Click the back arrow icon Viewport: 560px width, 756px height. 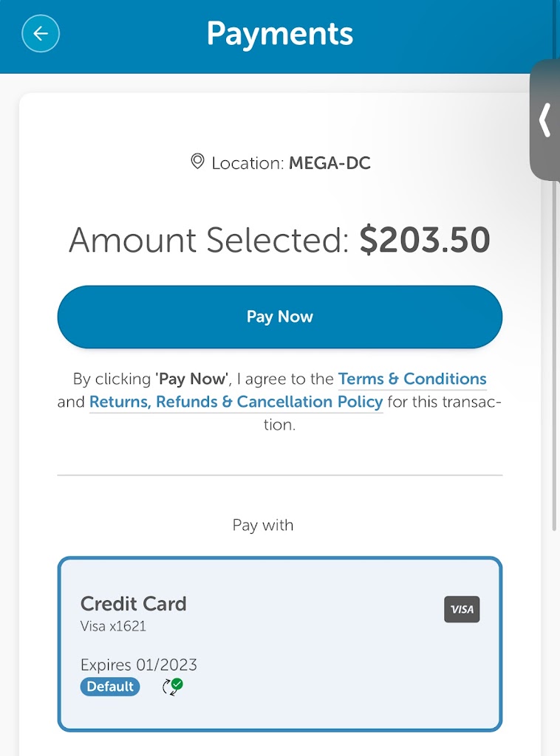[x=41, y=33]
